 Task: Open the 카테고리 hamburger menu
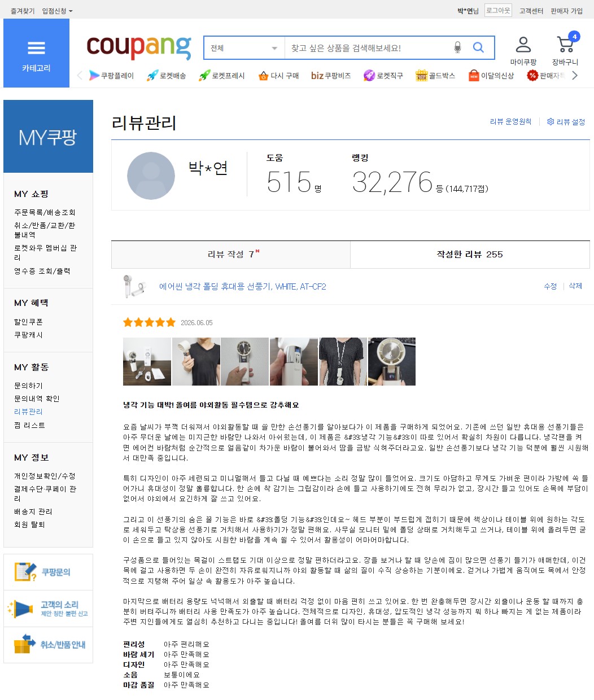coord(36,53)
